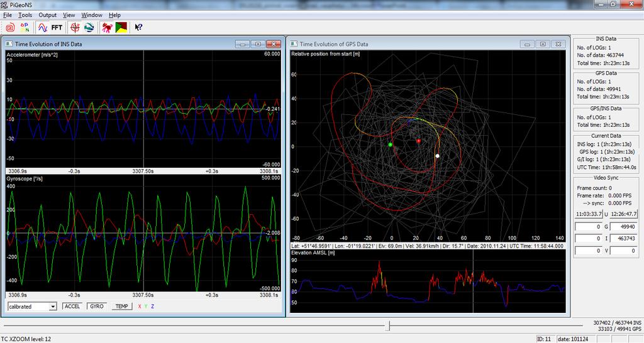The image size is (644, 343).
Task: Click the green-red-yellow triangles toolbar icon
Action: tap(121, 28)
